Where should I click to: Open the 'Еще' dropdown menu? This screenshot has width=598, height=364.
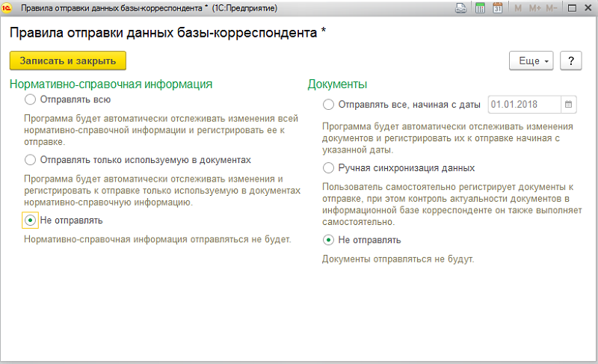click(x=531, y=61)
